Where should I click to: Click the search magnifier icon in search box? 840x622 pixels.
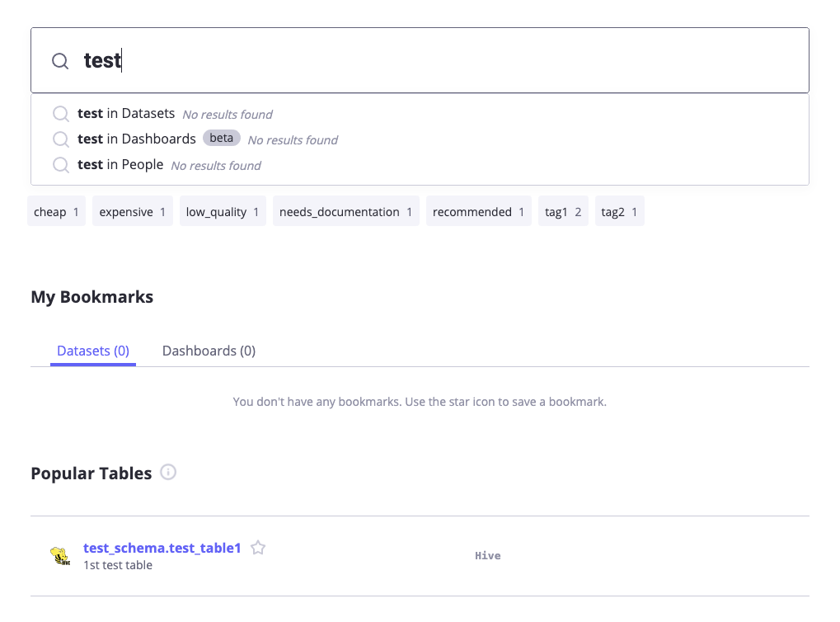tap(60, 61)
